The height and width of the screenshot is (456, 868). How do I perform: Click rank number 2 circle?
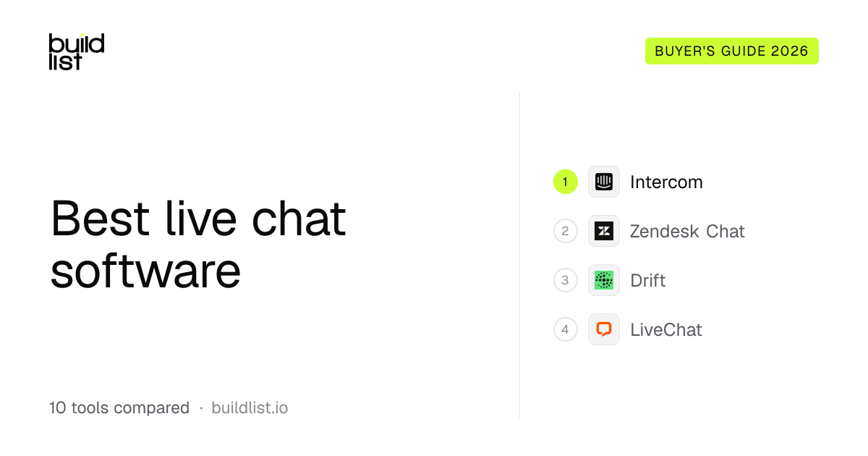click(x=566, y=231)
